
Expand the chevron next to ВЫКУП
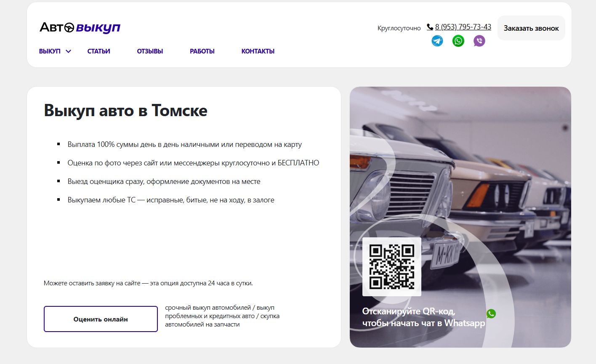point(69,51)
